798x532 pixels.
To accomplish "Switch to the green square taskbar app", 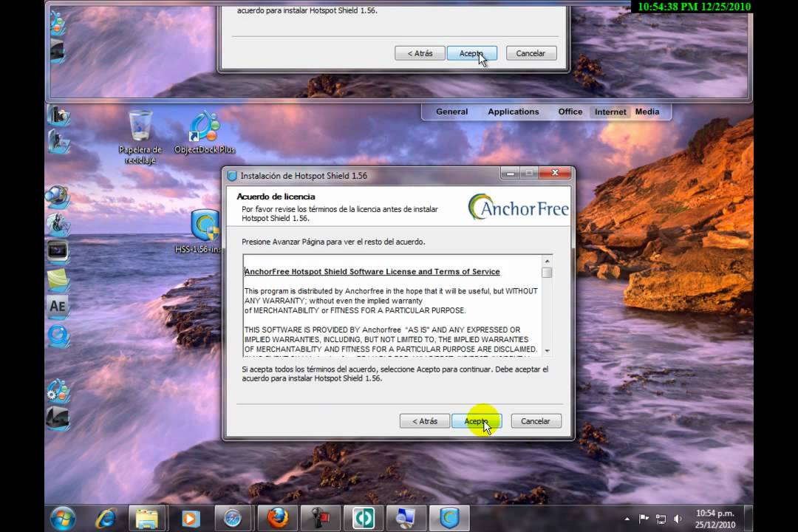I will [x=364, y=518].
